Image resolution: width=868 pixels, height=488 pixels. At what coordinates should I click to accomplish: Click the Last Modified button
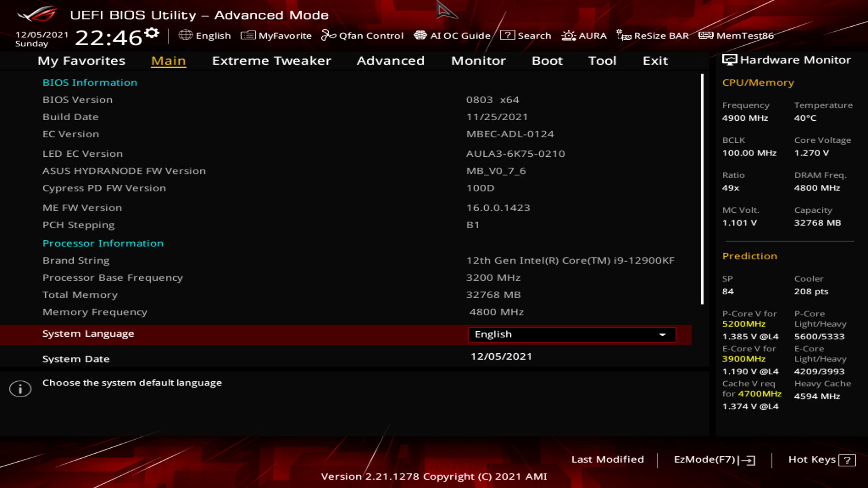tap(607, 460)
